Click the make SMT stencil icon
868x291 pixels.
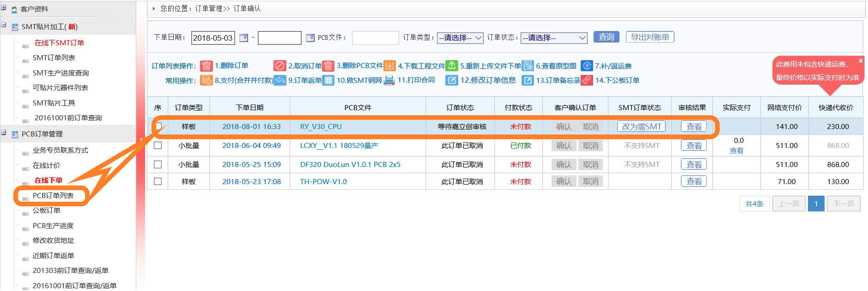click(328, 80)
